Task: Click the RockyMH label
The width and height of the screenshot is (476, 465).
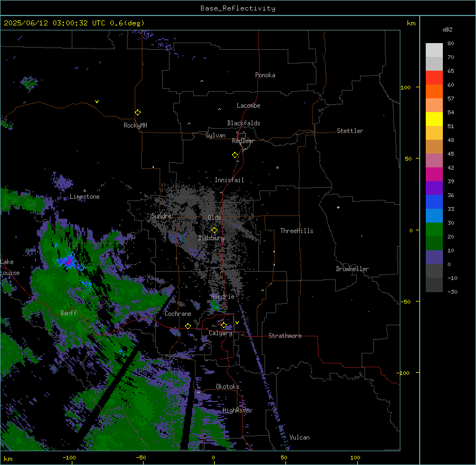Action: point(135,125)
